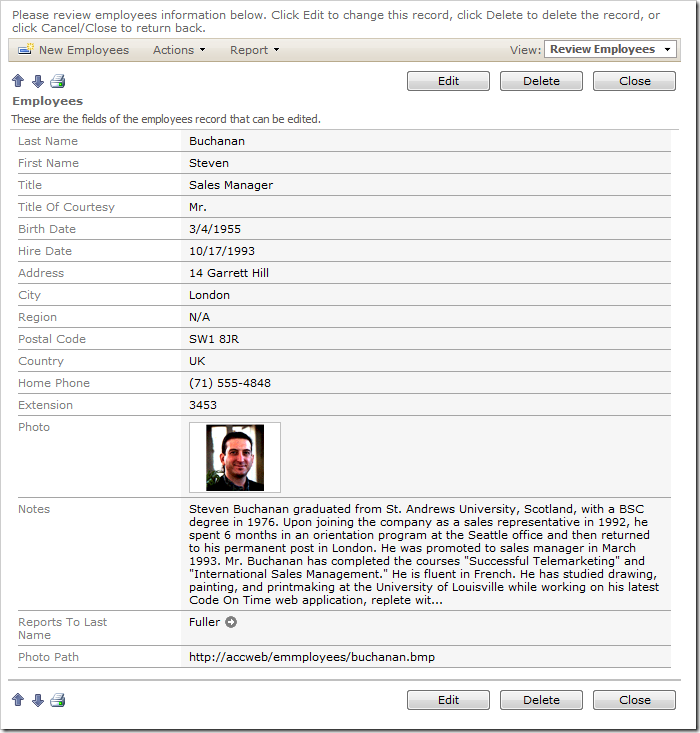The image size is (700, 733).
Task: Click the bottom Edit button
Action: pyautogui.click(x=448, y=700)
